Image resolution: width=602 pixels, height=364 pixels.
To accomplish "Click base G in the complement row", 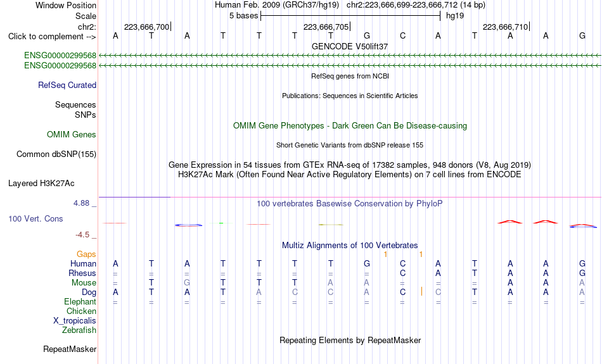I will pos(367,36).
